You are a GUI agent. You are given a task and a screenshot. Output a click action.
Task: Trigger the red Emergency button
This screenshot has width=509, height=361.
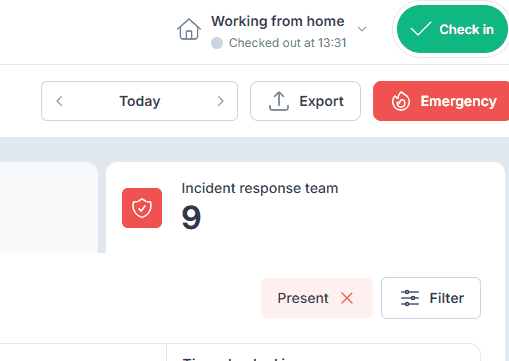[x=441, y=101]
